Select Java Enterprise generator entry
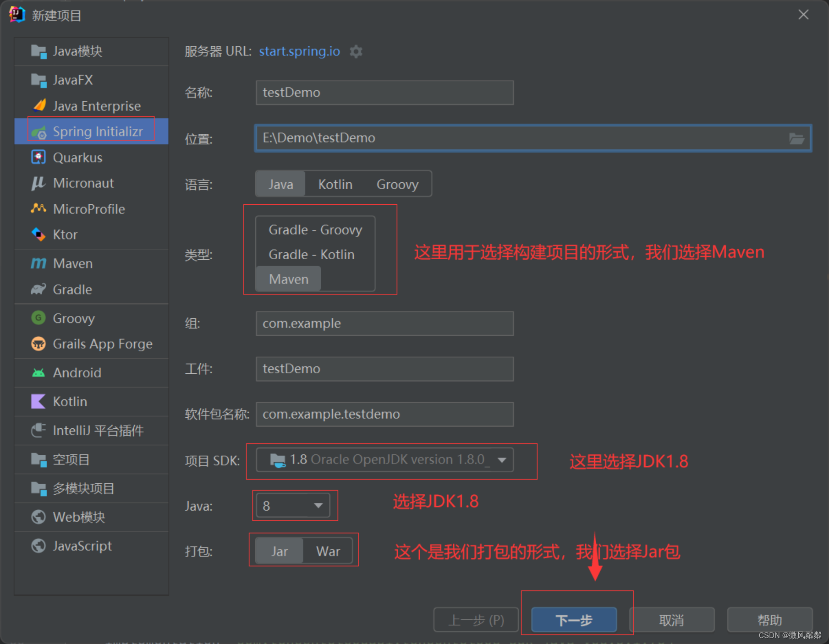 coord(92,106)
